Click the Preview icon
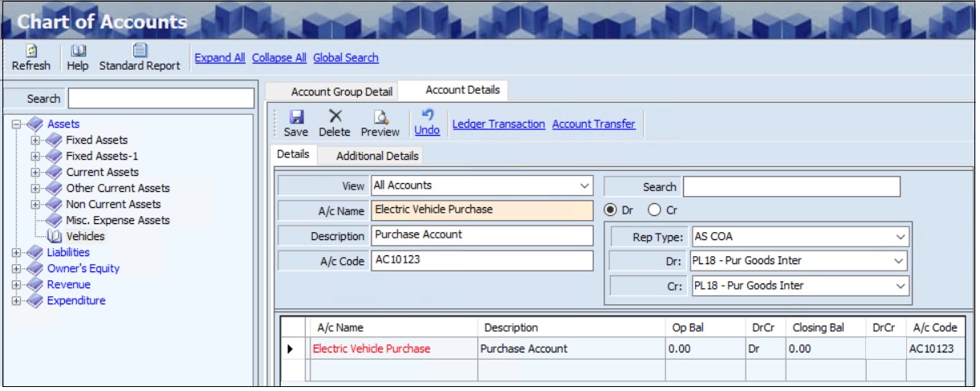The height and width of the screenshot is (391, 980). [x=380, y=117]
